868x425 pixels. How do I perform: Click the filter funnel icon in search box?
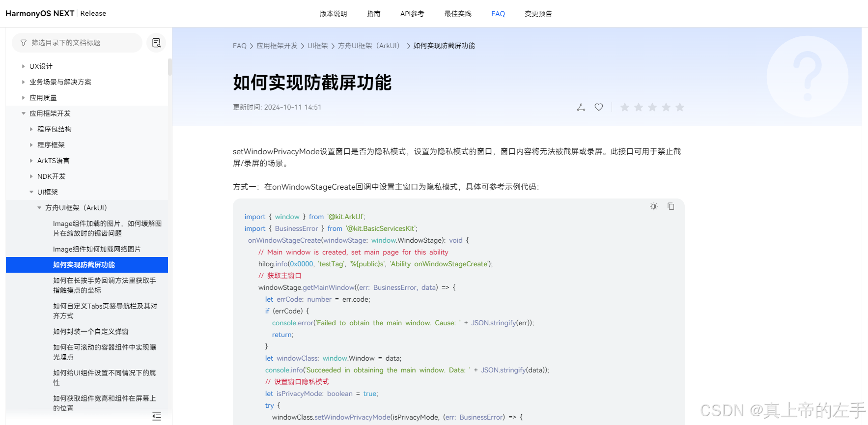pyautogui.click(x=24, y=43)
